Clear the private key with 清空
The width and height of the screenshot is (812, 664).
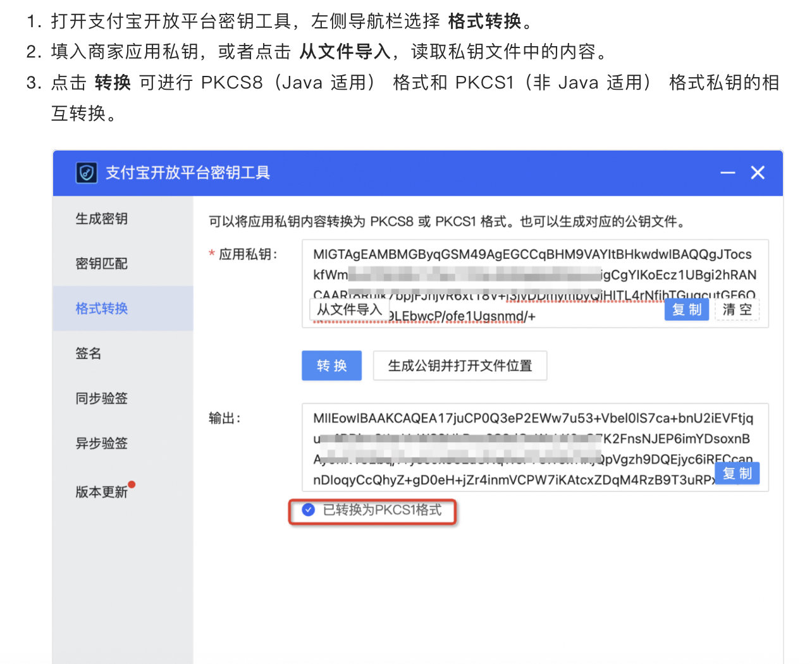737,310
